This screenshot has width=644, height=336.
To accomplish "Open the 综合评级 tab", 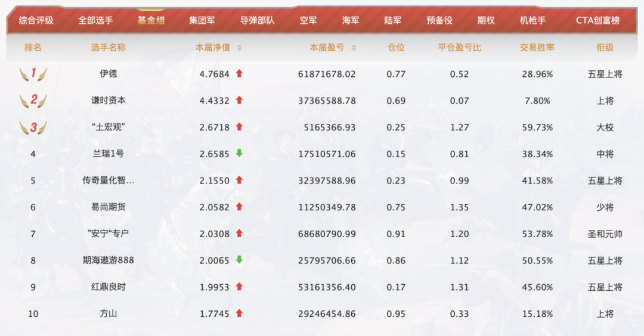I will tap(36, 20).
